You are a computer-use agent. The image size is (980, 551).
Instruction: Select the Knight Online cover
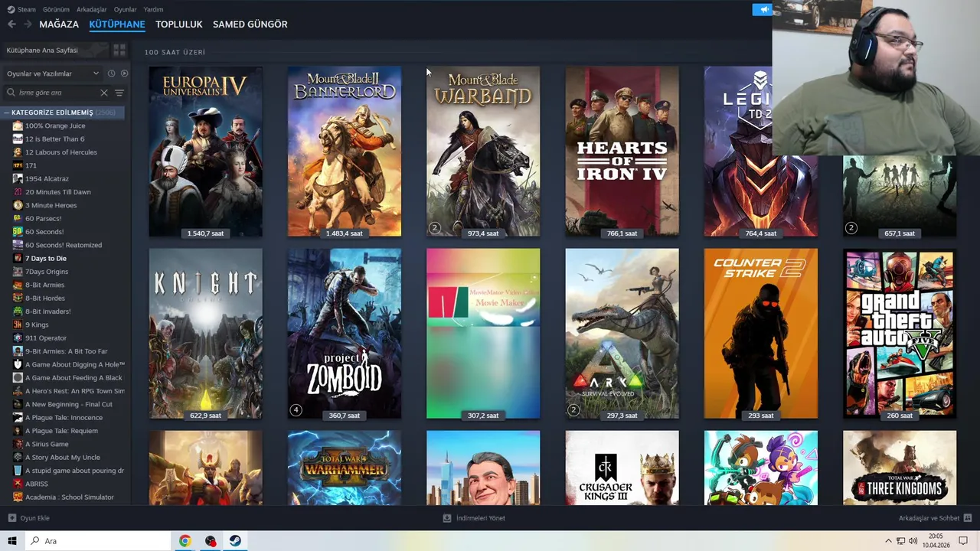click(205, 334)
